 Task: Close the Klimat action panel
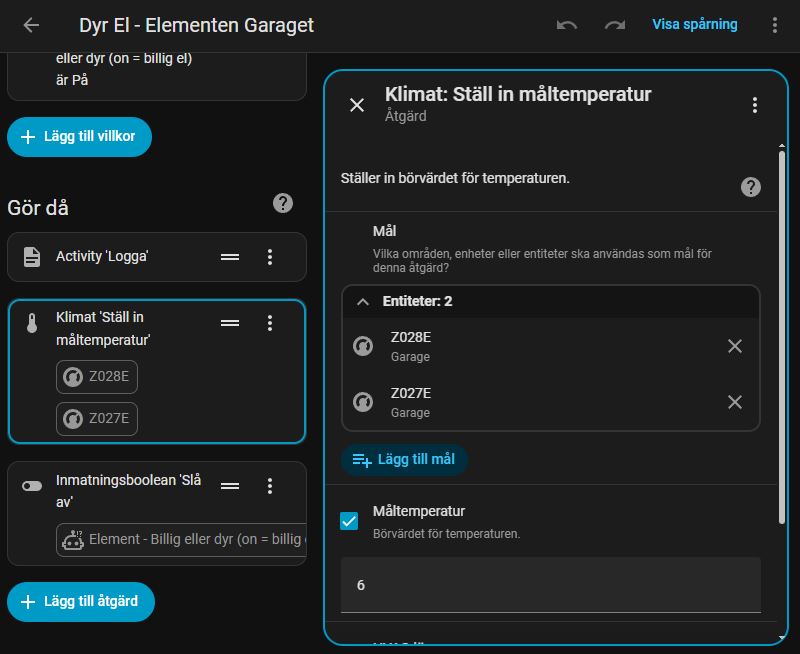(x=357, y=105)
